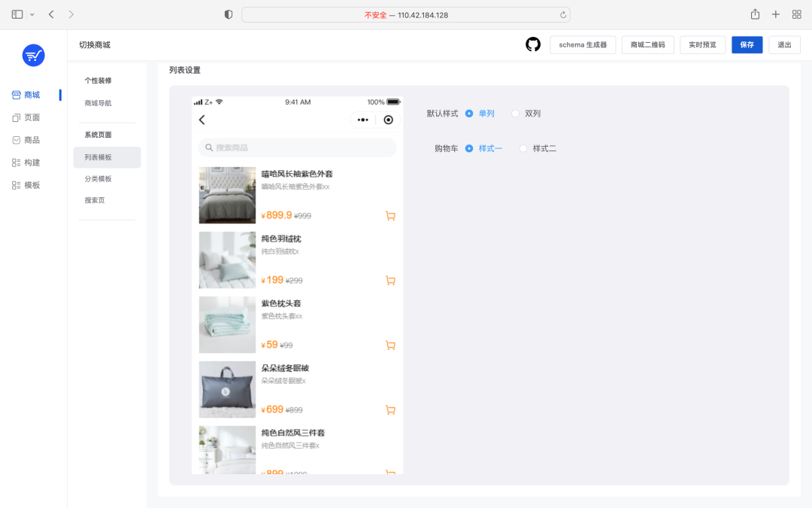
Task: Click 系统页面 section heading
Action: [98, 135]
